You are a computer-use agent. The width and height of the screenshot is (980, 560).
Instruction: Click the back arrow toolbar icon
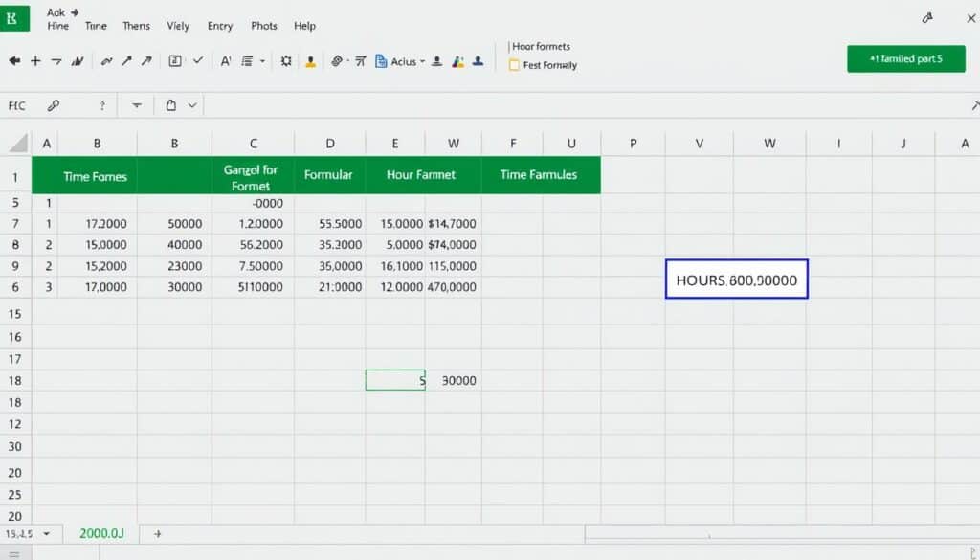coord(14,60)
